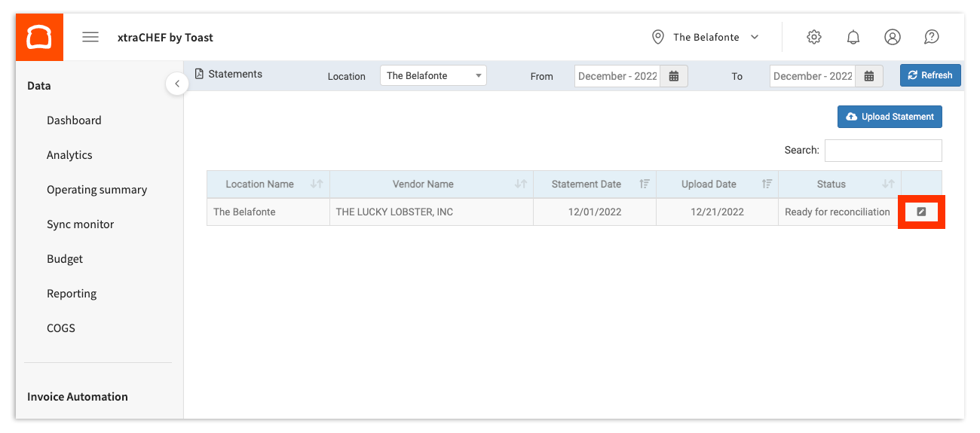Image resolution: width=980 pixels, height=433 pixels.
Task: Open the hamburger navigation menu
Action: [x=90, y=37]
